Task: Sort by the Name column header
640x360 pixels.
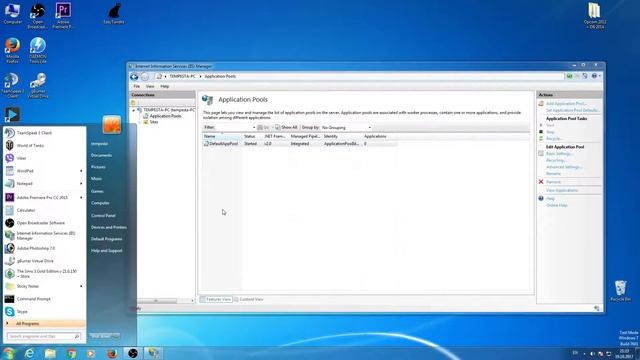Action: (x=222, y=136)
